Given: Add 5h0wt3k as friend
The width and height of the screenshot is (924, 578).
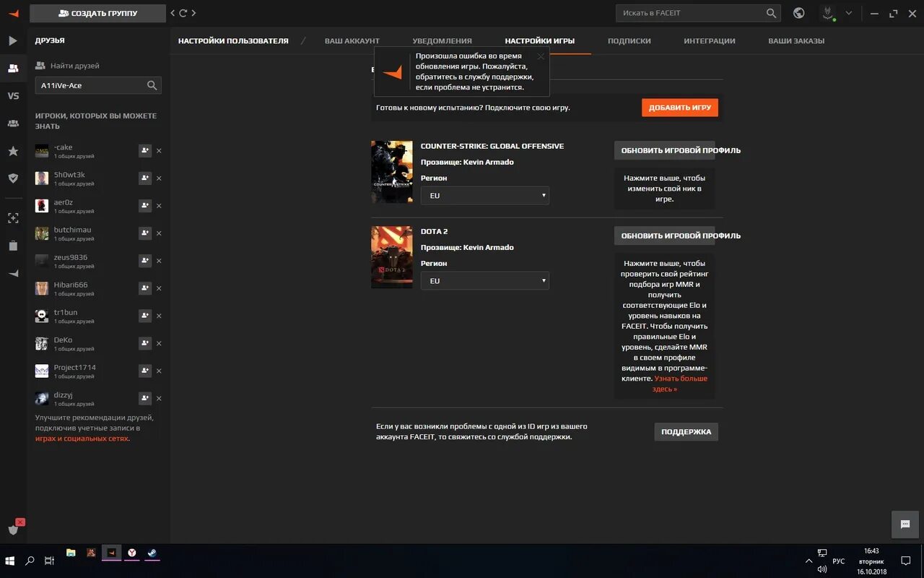Looking at the screenshot, I should [145, 178].
